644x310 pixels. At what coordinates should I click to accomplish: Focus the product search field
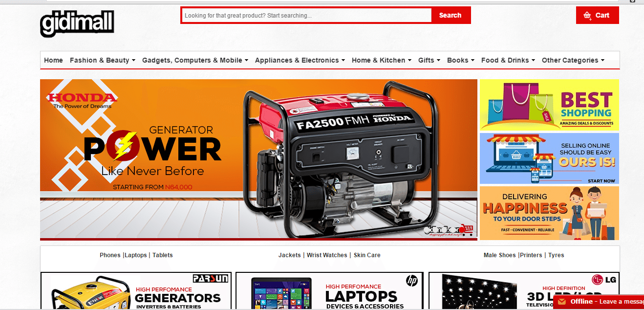coord(306,15)
